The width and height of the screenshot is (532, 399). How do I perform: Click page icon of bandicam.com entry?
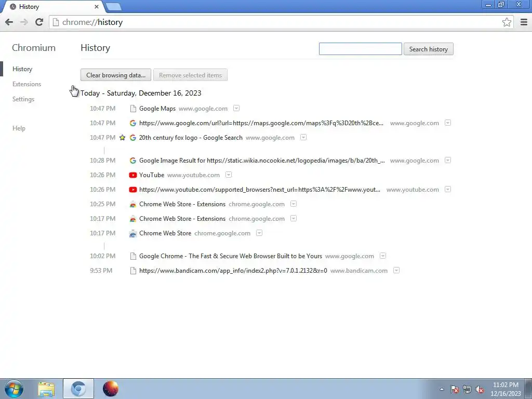click(x=133, y=271)
